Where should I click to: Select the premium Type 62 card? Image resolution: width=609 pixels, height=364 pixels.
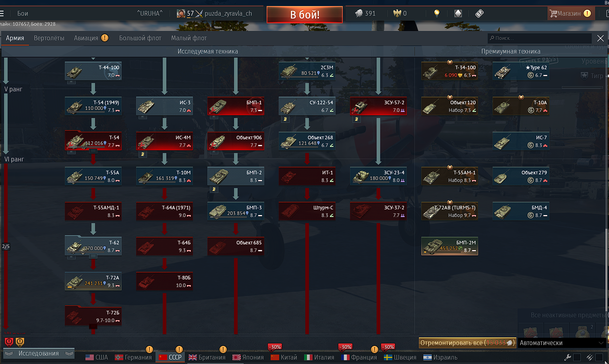[x=521, y=71]
